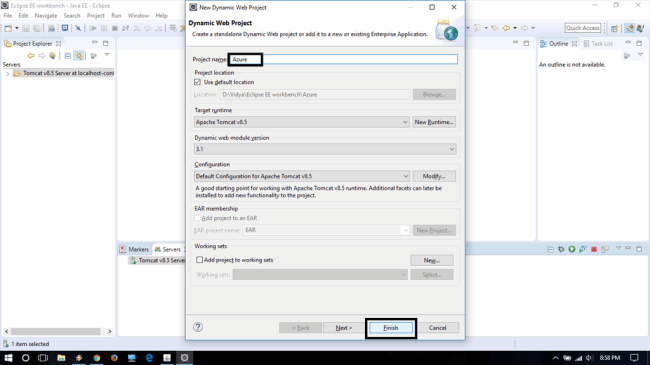Switch to the Servers tab
Screen dimensions: 650x365
(168, 249)
